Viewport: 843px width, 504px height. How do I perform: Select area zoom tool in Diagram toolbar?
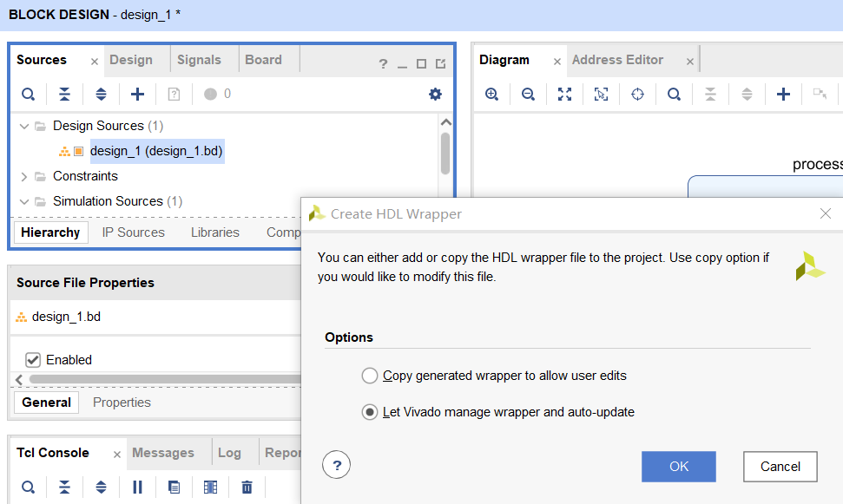tap(601, 95)
